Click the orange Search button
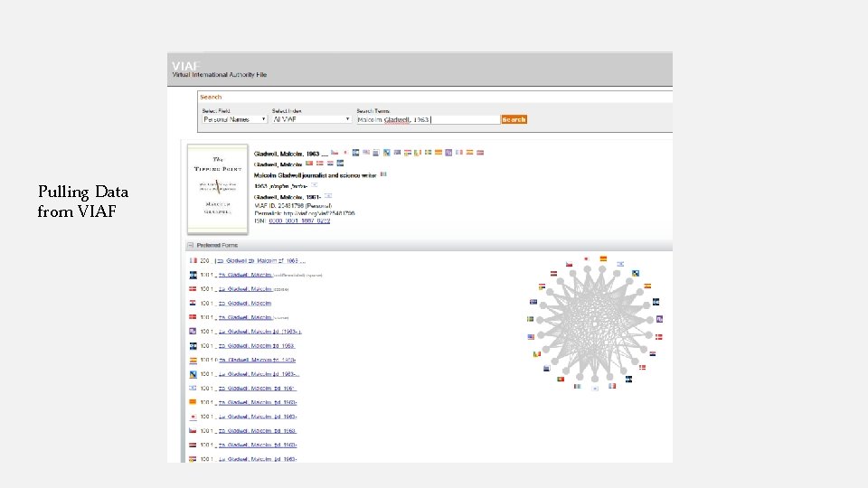The width and height of the screenshot is (868, 488). (514, 119)
